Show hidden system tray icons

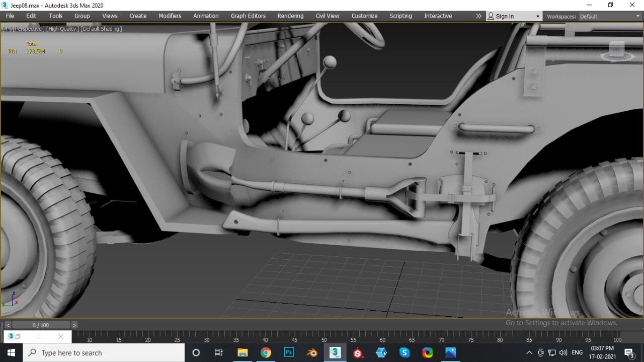point(529,353)
